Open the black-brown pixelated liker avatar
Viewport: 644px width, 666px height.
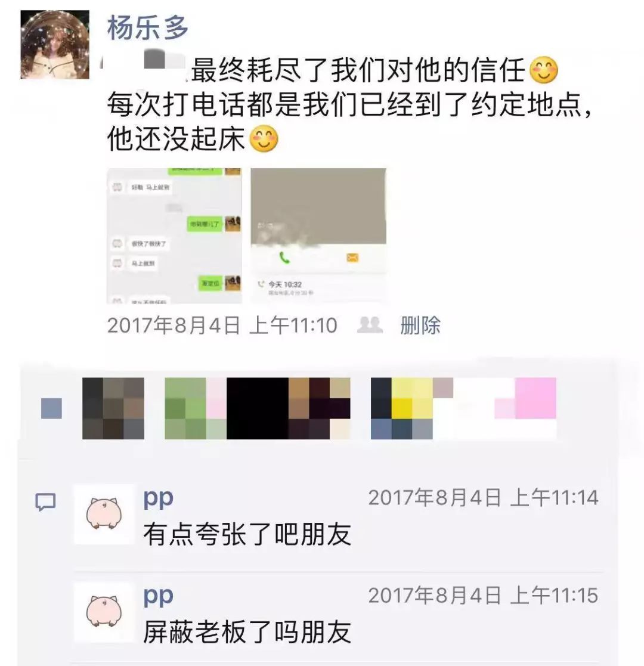pyautogui.click(x=289, y=408)
